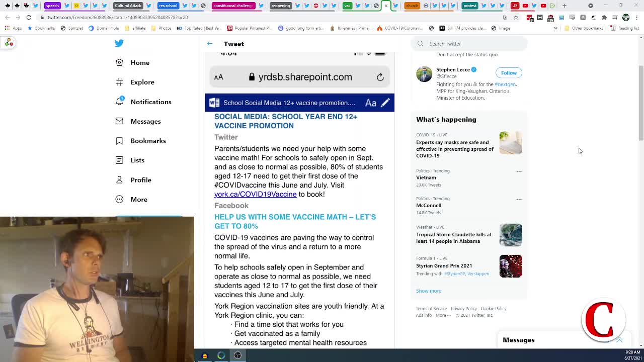Click Show more under What's happening

(x=429, y=291)
